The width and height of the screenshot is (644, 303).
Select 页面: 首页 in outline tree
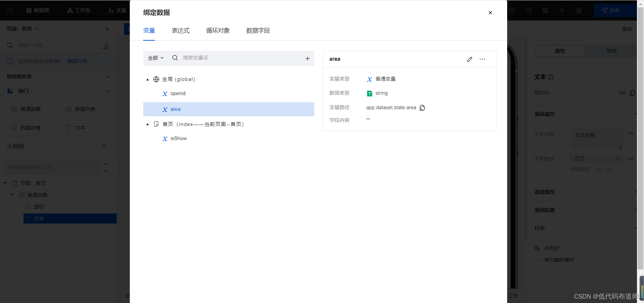point(33,183)
